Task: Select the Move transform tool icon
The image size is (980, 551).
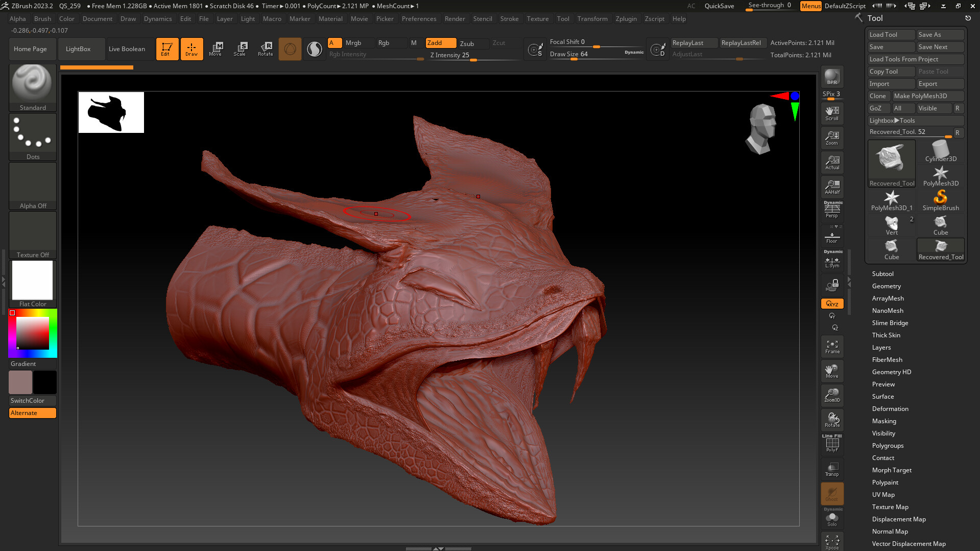Action: click(x=216, y=49)
